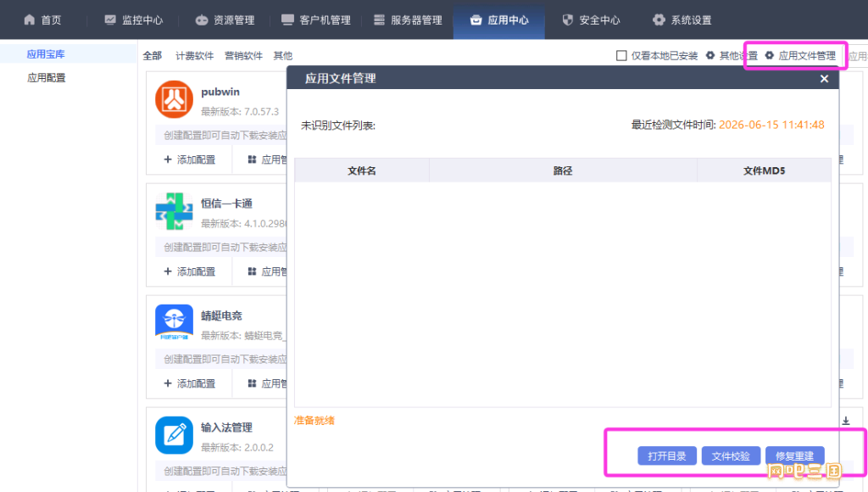Switch to 计费软件 category tab
Image resolution: width=868 pixels, height=492 pixels.
(x=194, y=55)
